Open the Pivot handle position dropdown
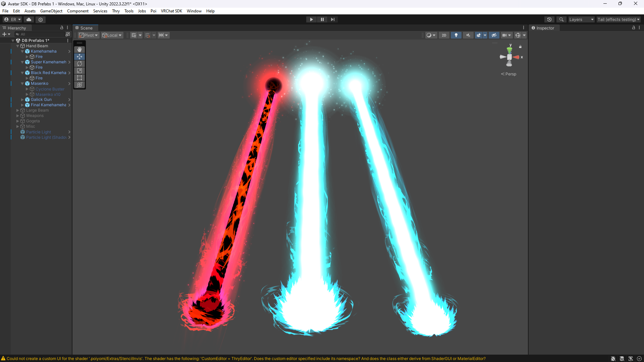The image size is (644, 362). pyautogui.click(x=89, y=35)
